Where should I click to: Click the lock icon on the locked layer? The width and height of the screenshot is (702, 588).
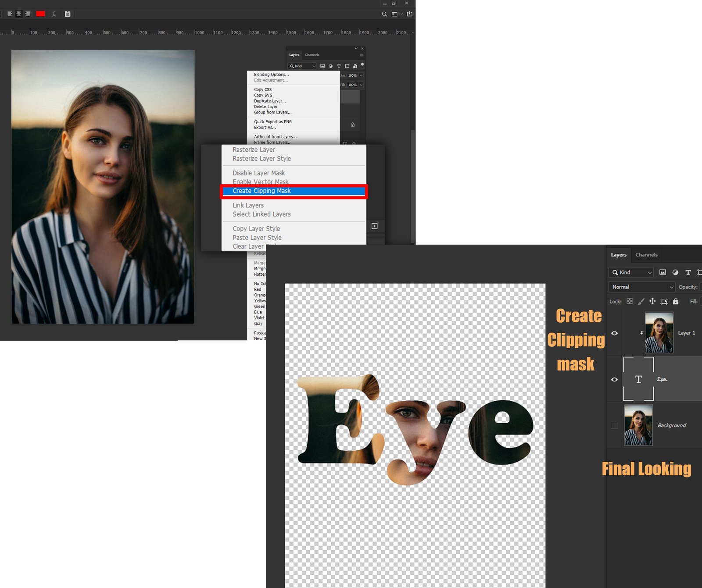(352, 125)
